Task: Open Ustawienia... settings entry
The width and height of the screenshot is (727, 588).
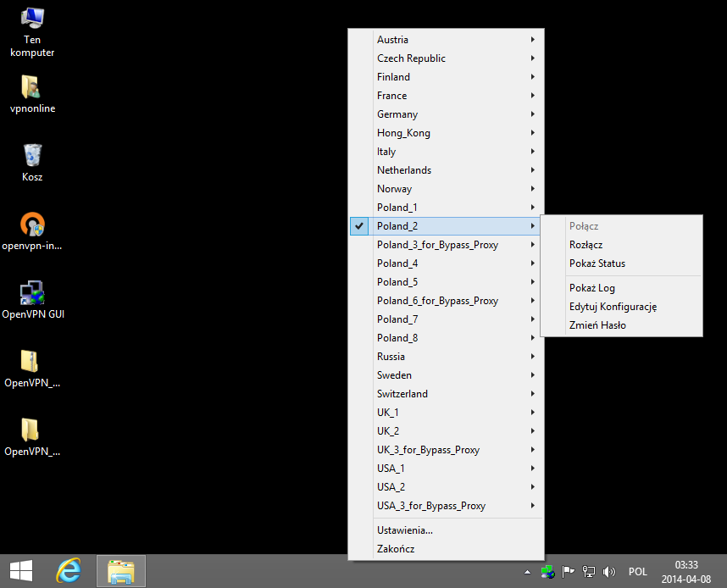Action: [x=445, y=530]
